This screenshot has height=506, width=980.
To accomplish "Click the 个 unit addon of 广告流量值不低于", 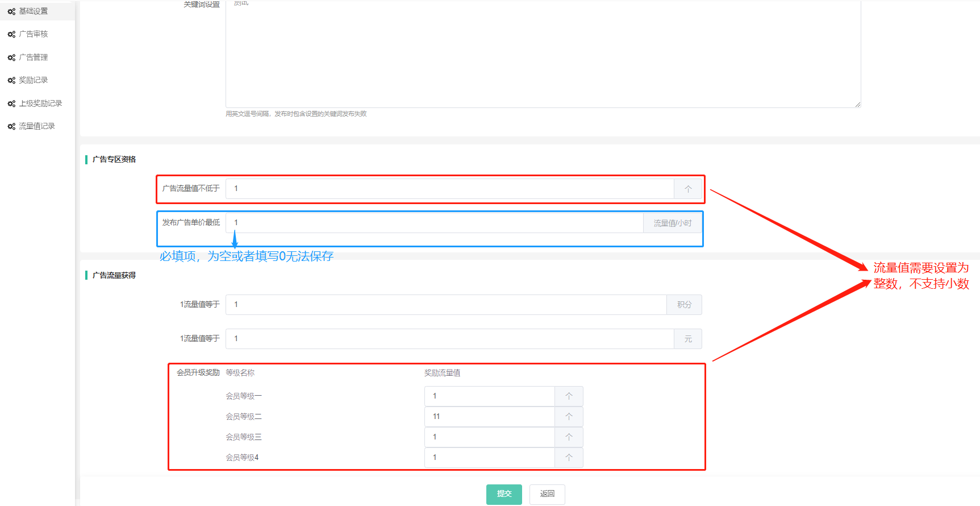I will [x=688, y=189].
